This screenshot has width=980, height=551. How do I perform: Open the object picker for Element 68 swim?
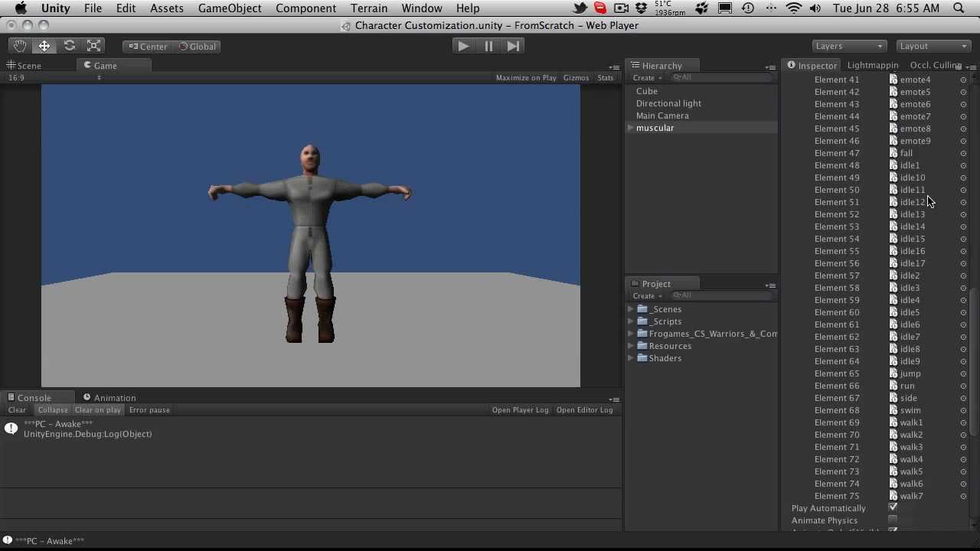[963, 410]
